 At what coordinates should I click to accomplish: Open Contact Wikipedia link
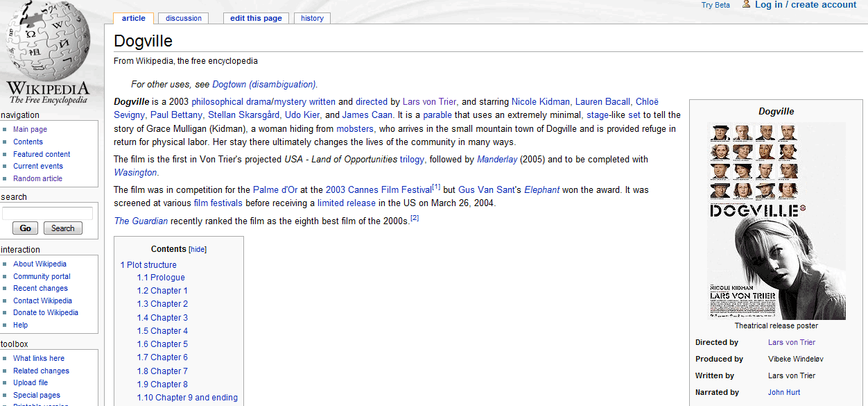(42, 301)
